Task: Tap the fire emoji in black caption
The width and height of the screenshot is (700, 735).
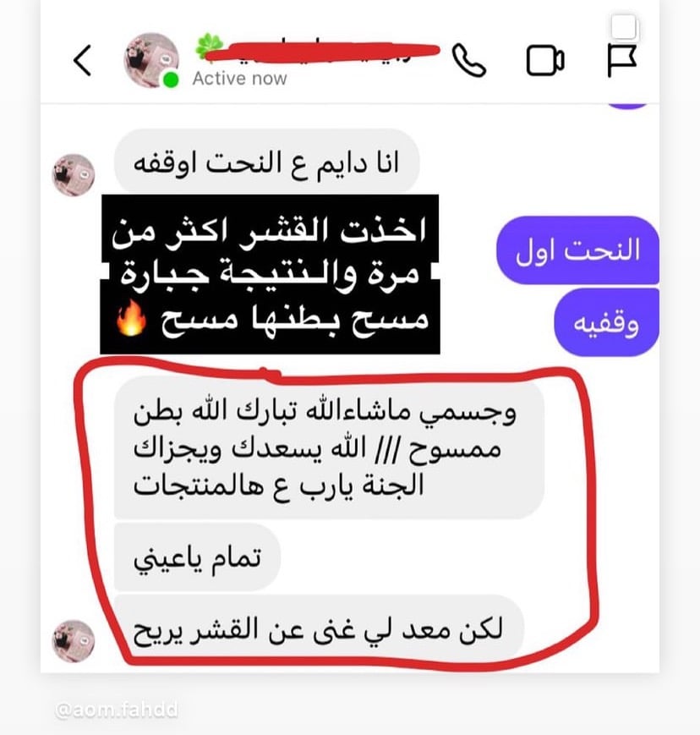Action: [131, 318]
